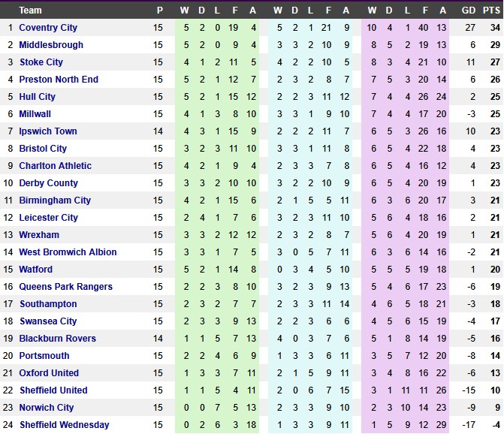Image resolution: width=504 pixels, height=434 pixels.
Task: Click the Sheffield United team name
Action: 53,390
